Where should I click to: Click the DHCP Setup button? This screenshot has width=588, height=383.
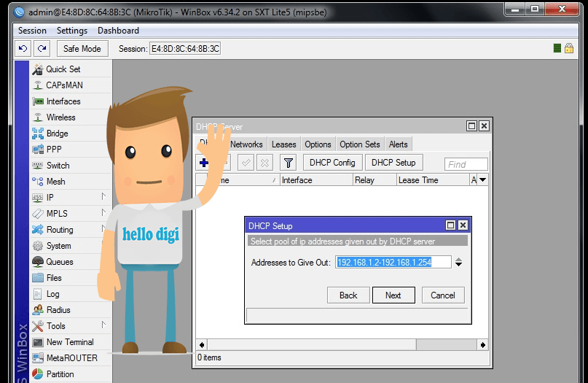[x=393, y=163]
